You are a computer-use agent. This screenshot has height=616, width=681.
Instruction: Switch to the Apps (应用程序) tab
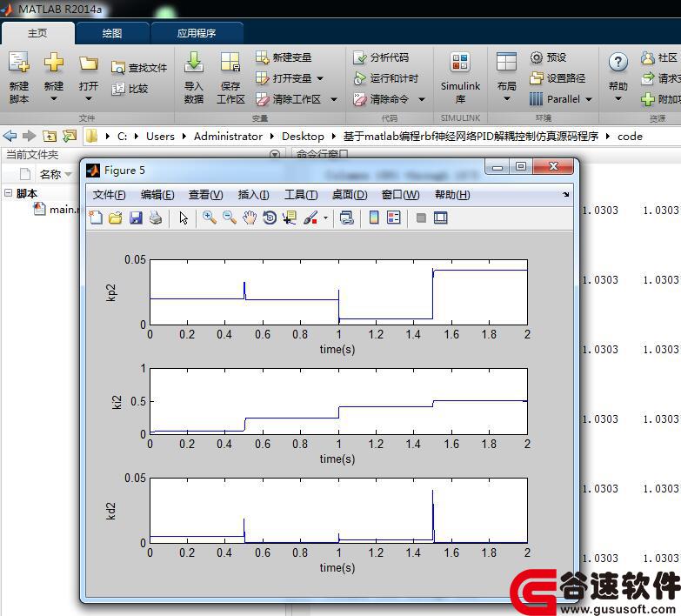197,33
